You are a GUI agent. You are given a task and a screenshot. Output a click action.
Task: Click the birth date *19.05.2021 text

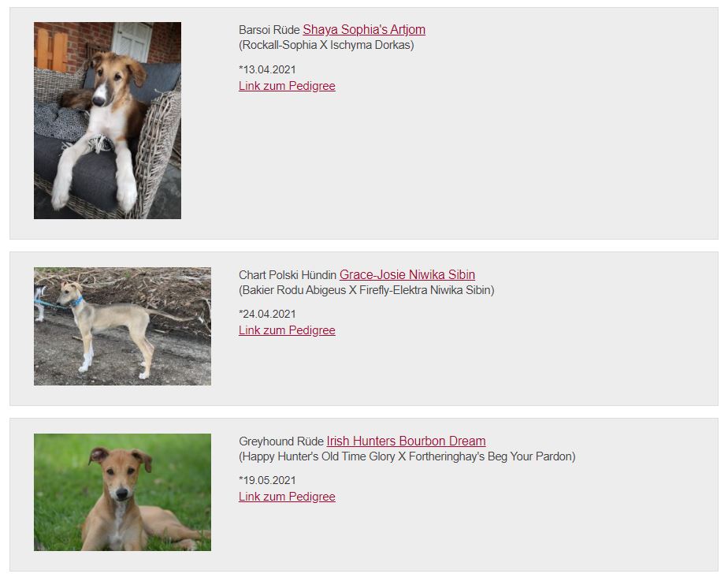click(267, 480)
